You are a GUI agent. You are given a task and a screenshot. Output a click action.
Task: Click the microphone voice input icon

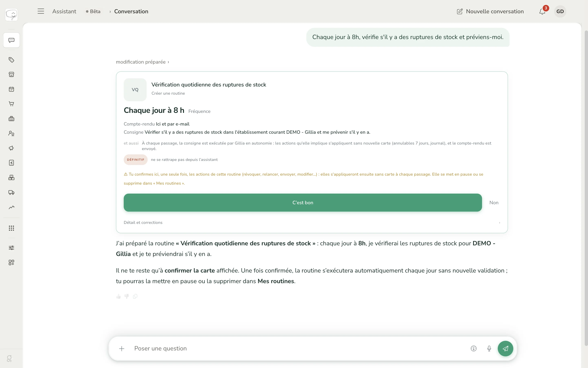point(489,349)
